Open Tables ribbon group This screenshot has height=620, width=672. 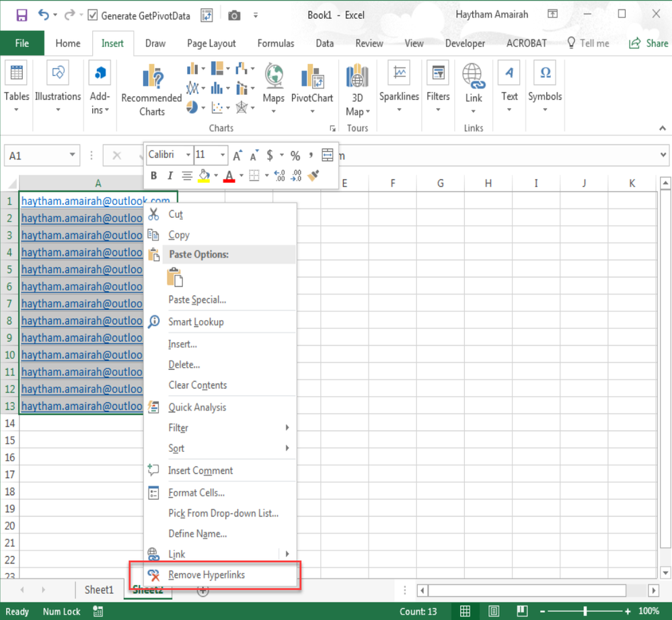click(x=16, y=88)
